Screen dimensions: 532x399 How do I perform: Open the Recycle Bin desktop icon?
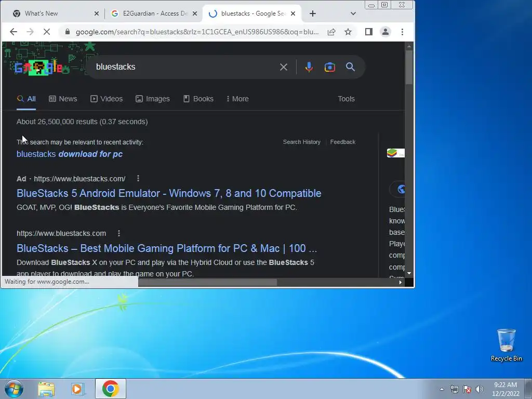coord(506,345)
